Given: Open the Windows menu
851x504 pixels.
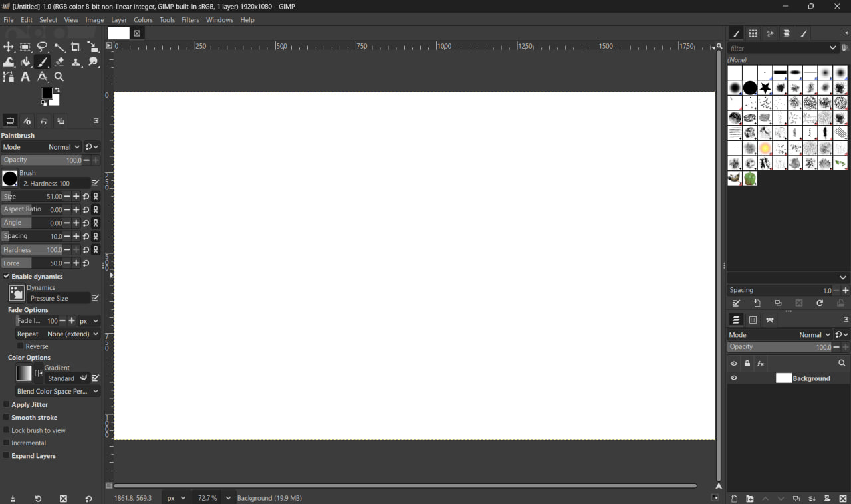Looking at the screenshot, I should 219,20.
